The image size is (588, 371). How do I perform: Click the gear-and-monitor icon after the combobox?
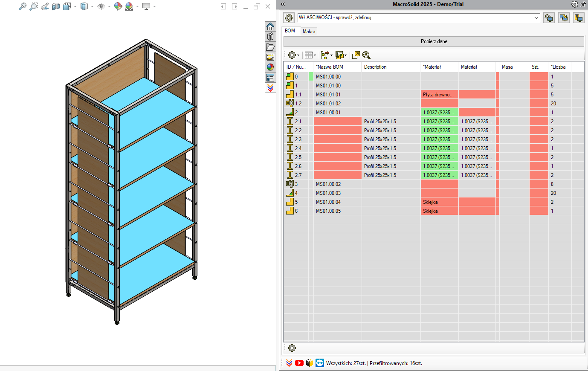(x=549, y=17)
